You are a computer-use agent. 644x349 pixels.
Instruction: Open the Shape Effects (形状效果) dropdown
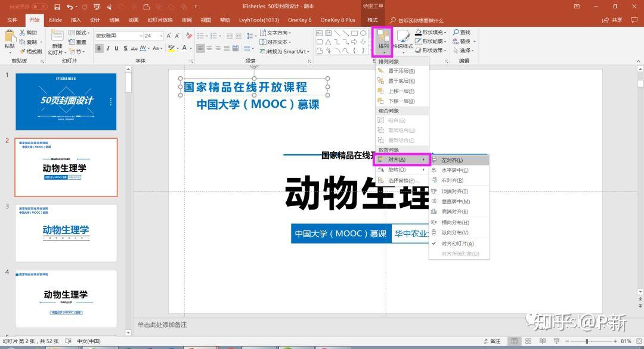coord(431,50)
